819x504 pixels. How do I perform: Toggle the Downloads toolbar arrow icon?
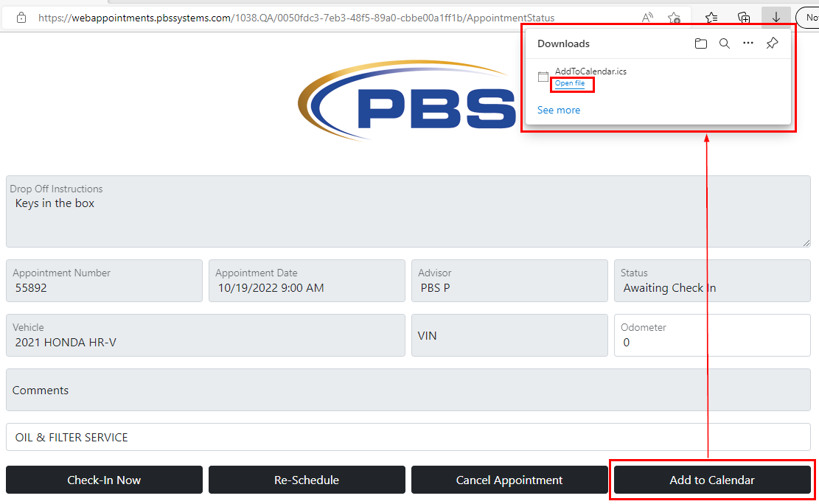(776, 18)
